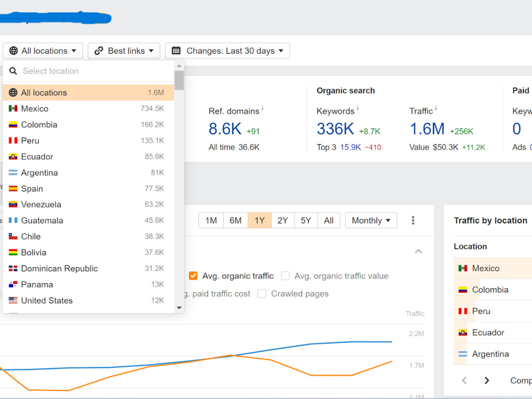
Task: Click the location list scrollbar down arrow
Action: point(179,307)
